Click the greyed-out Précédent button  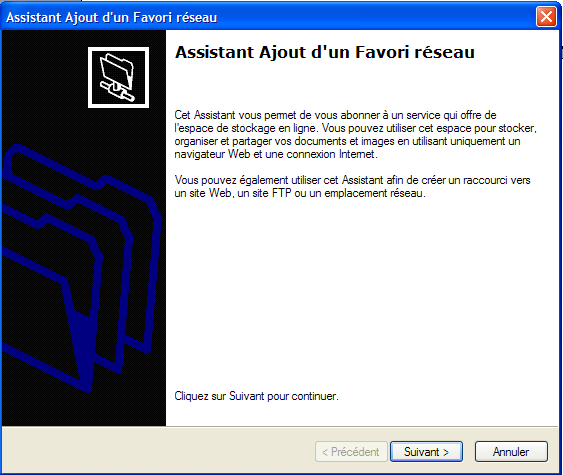351,452
